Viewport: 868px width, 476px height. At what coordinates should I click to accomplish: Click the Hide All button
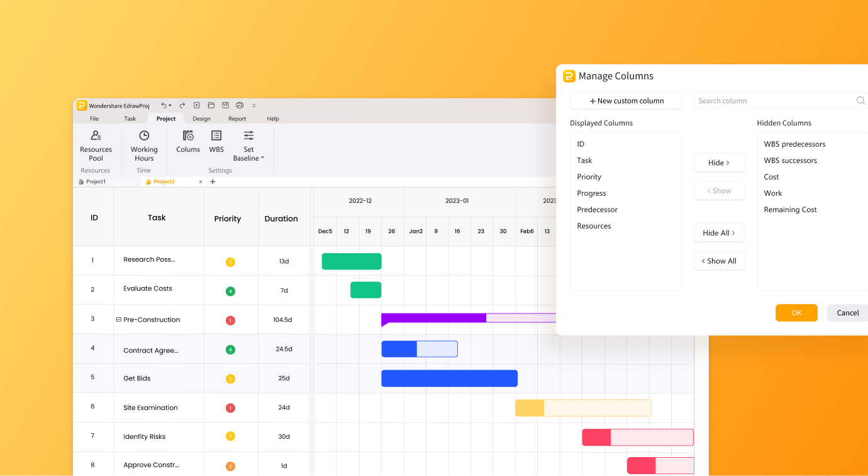click(x=720, y=233)
